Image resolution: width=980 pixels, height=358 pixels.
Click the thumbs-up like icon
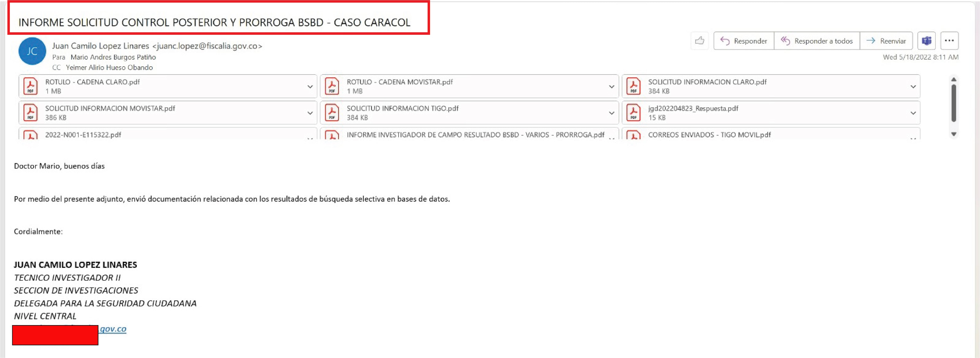(699, 41)
